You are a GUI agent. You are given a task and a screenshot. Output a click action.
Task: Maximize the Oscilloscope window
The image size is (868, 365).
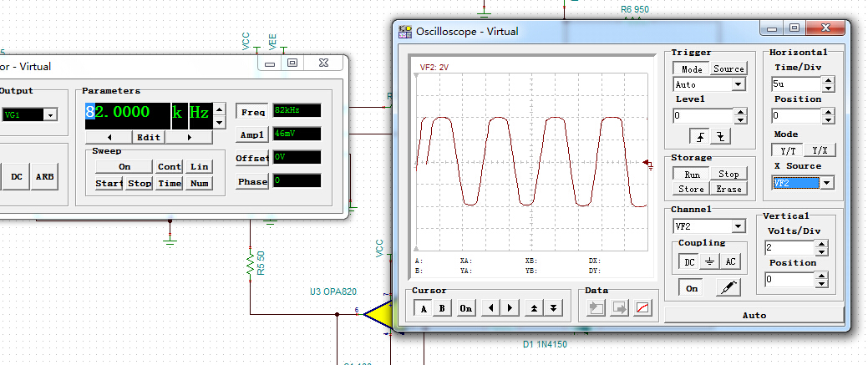tap(795, 28)
